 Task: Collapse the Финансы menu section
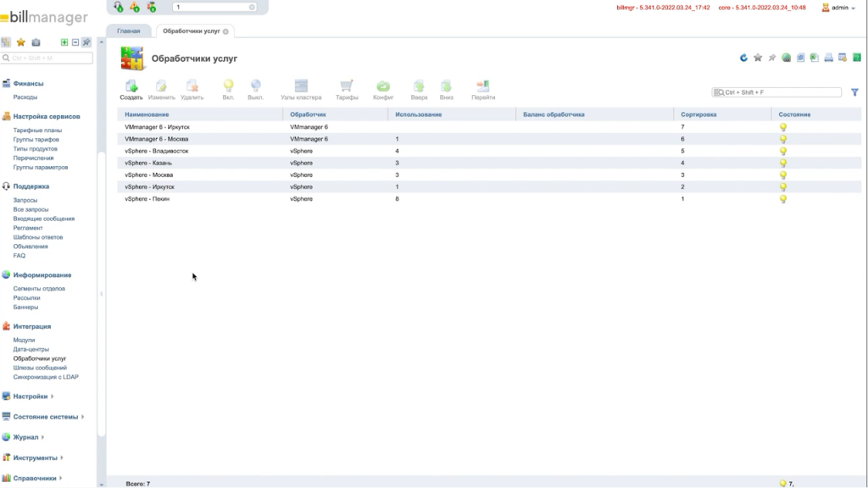coord(28,84)
